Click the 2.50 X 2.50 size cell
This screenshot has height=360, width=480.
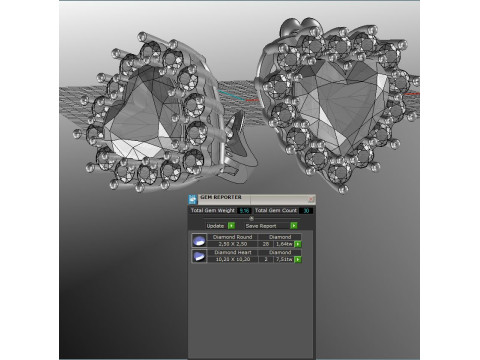coord(233,244)
